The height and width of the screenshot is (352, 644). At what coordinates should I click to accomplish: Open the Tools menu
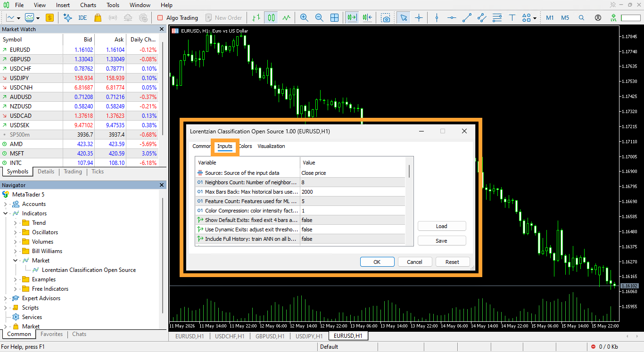click(x=113, y=5)
